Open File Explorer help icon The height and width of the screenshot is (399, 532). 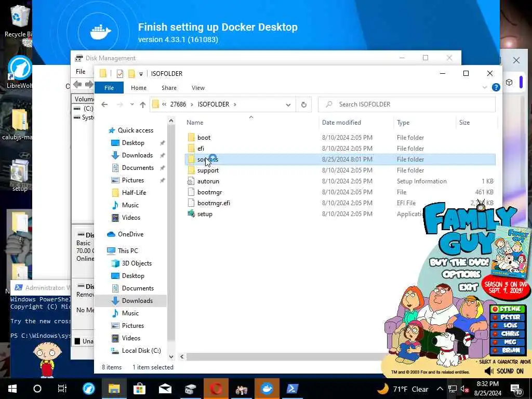(496, 87)
